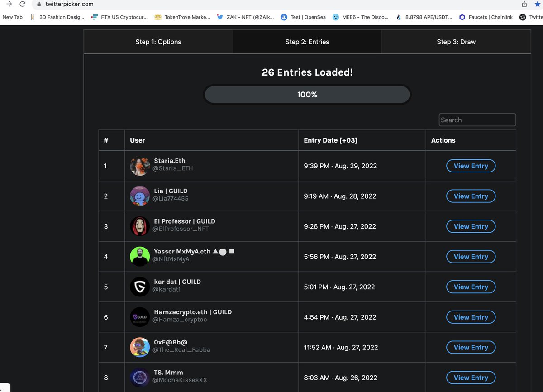This screenshot has height=392, width=543.
Task: Open ZAK - NFT Twitter bookmark
Action: tap(245, 17)
